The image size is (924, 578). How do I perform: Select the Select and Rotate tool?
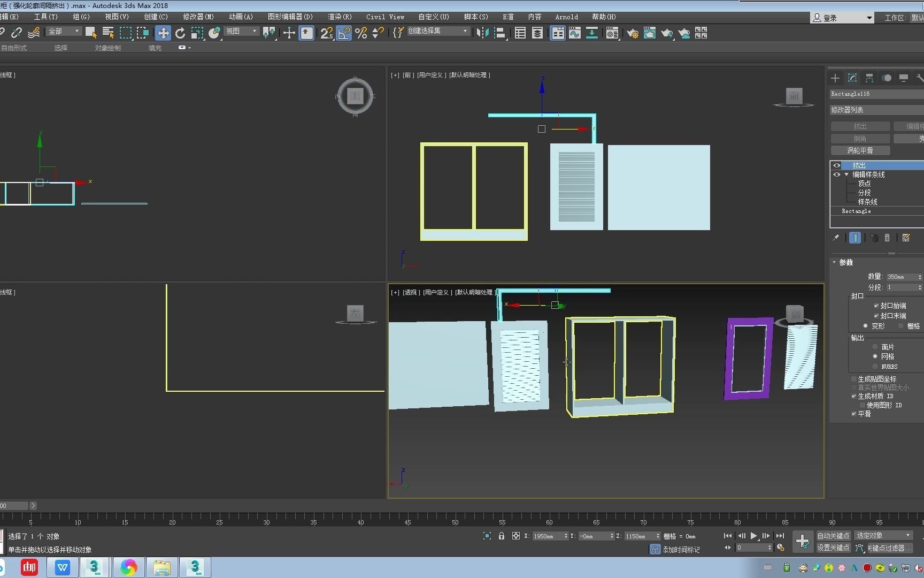pyautogui.click(x=180, y=33)
